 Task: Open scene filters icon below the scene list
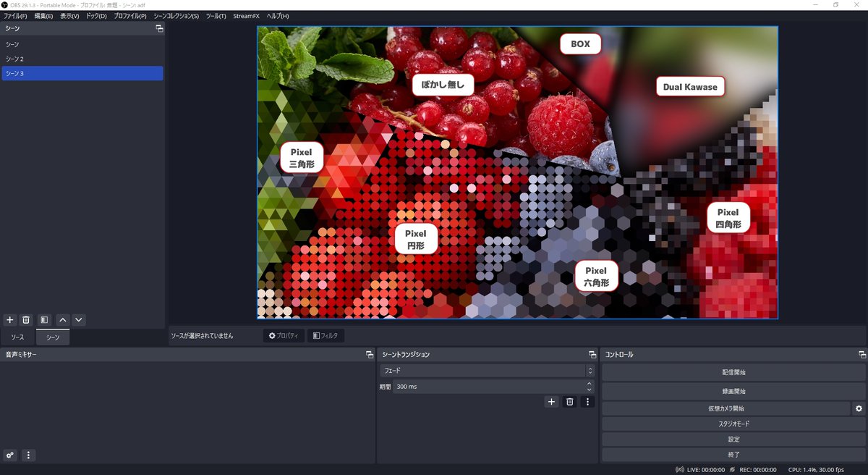pyautogui.click(x=44, y=319)
